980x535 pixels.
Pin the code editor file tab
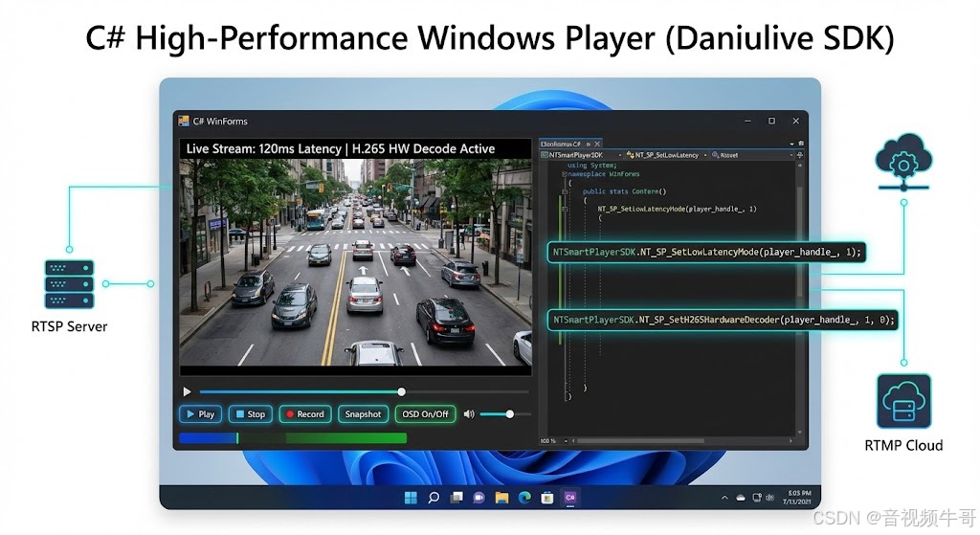point(589,144)
